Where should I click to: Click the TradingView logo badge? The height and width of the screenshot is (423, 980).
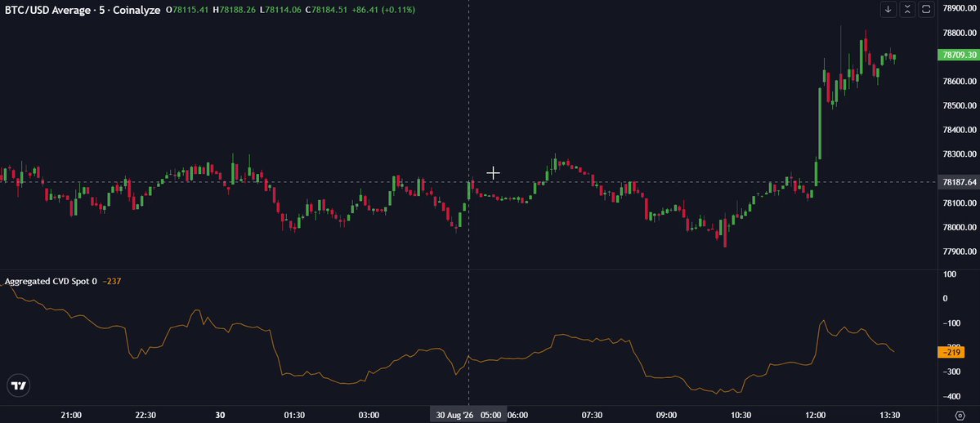pos(20,385)
